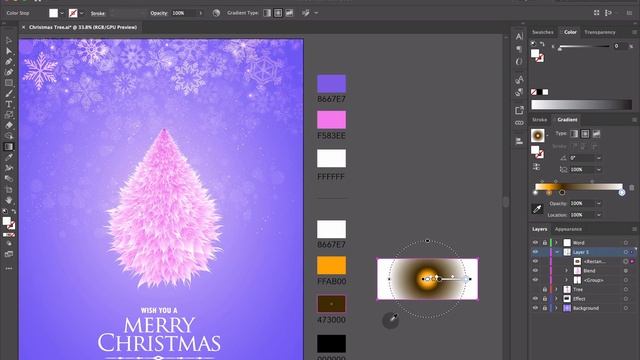Open gradient stop Opacity dropdown

pos(598,203)
